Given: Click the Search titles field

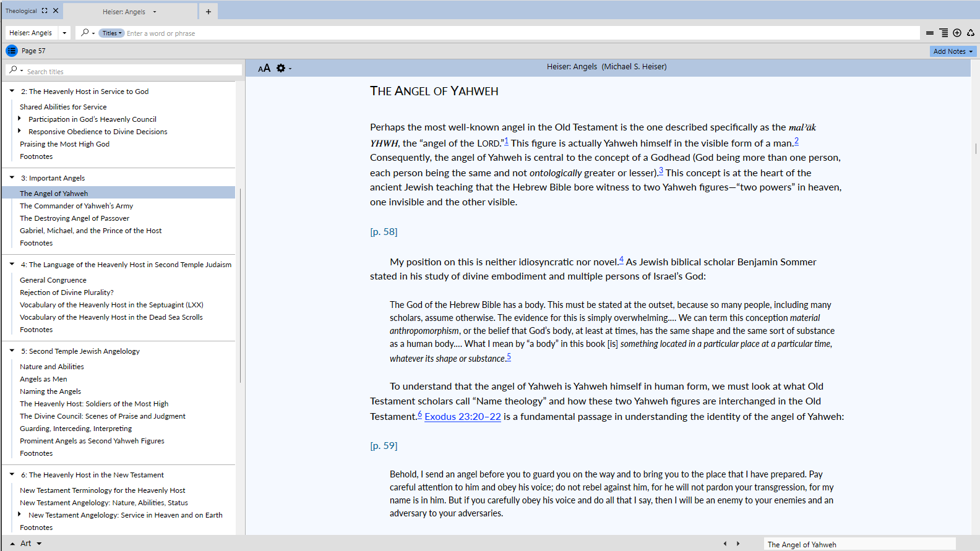Looking at the screenshot, I should [x=130, y=71].
